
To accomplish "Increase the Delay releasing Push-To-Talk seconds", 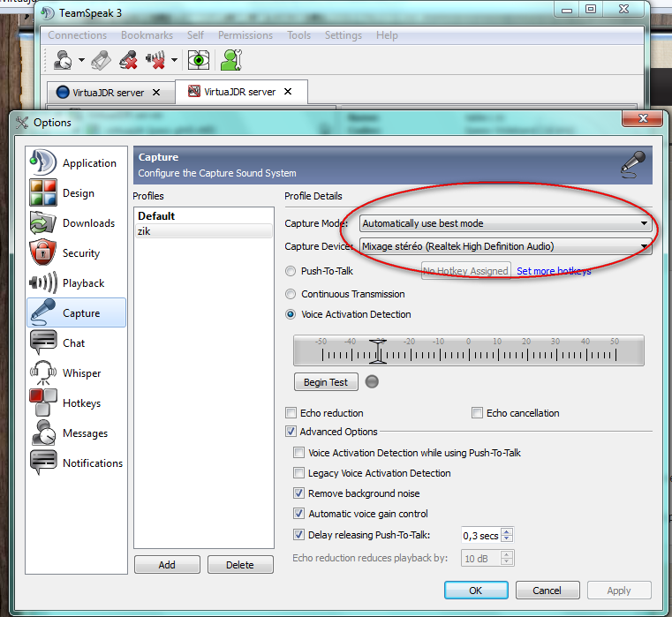I will 507,531.
